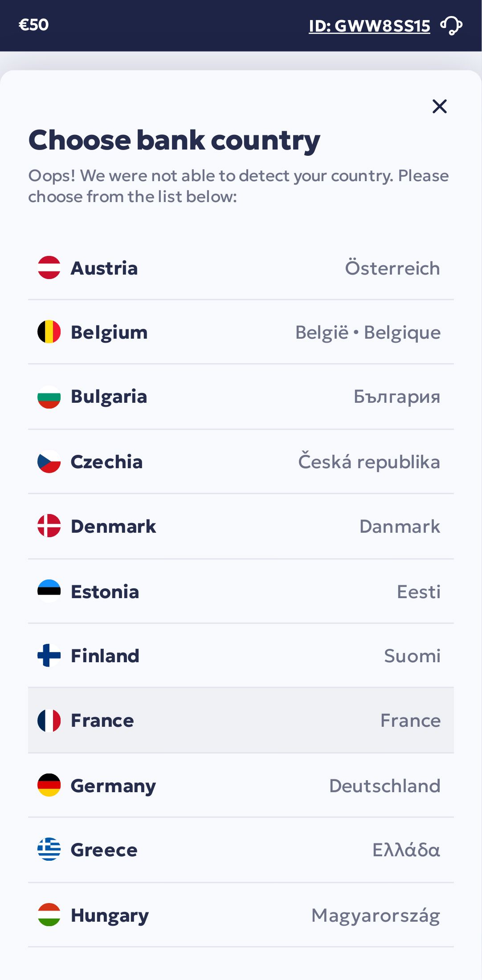
Task: Click the Finland flag icon
Action: pyautogui.click(x=49, y=656)
